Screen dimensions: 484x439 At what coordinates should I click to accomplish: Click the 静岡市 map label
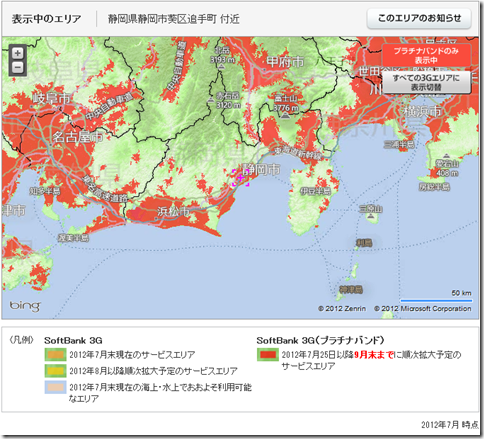262,169
